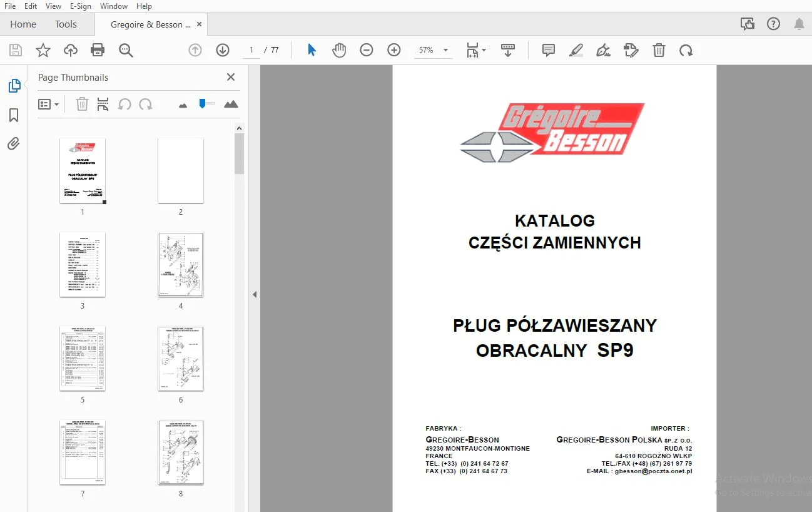The image size is (812, 512).
Task: Adjust the thumbnail size slider
Action: [203, 103]
